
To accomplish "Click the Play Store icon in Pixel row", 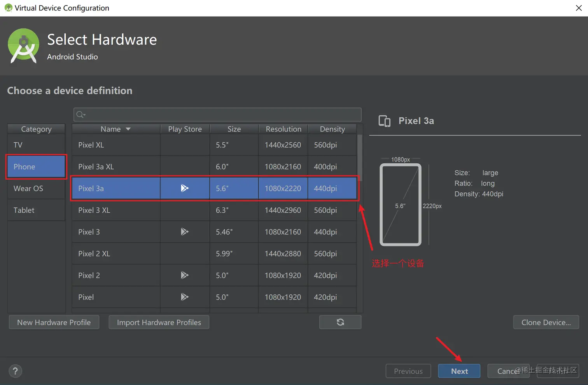I will click(x=185, y=297).
